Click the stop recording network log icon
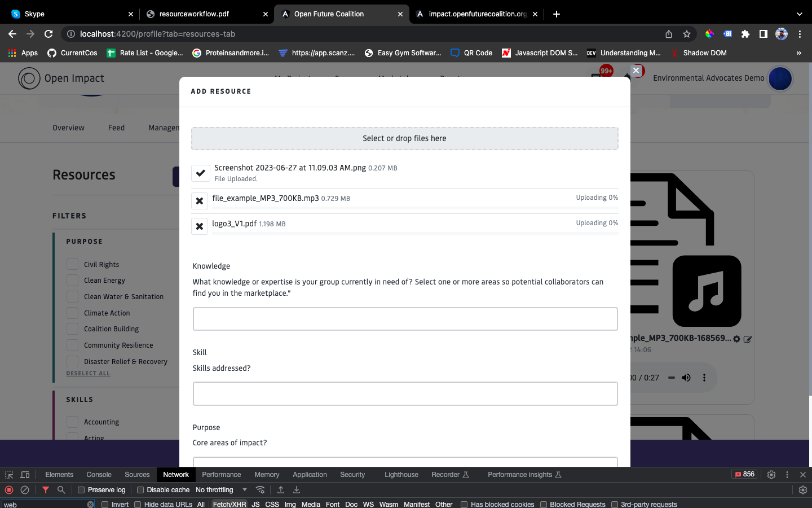 pos(9,490)
